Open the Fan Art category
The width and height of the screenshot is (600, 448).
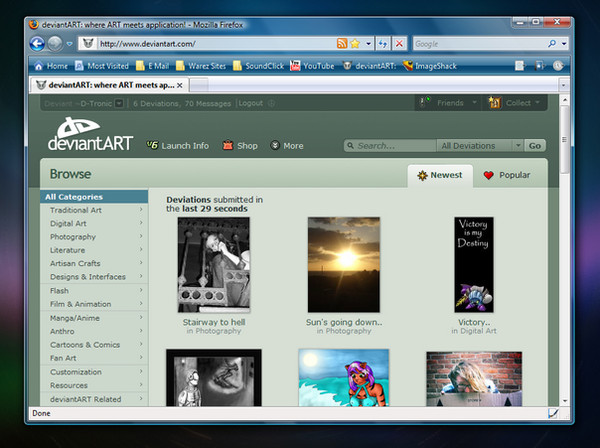tap(63, 358)
